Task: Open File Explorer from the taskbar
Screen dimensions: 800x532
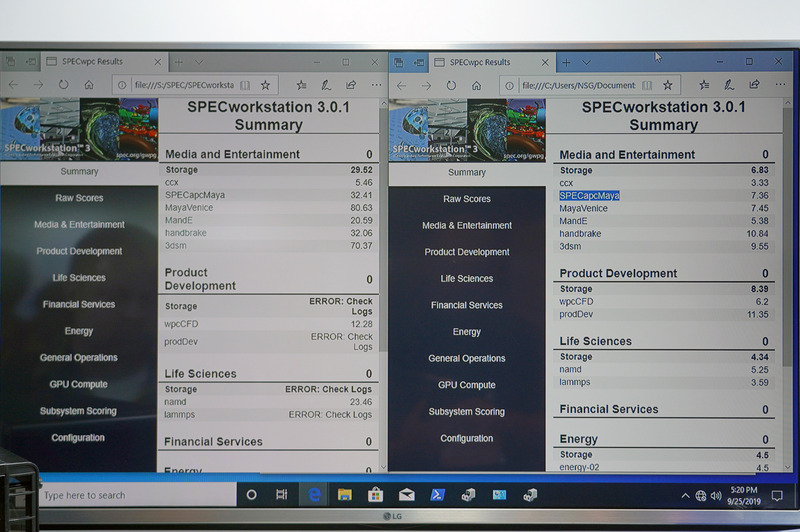Action: coord(345,495)
